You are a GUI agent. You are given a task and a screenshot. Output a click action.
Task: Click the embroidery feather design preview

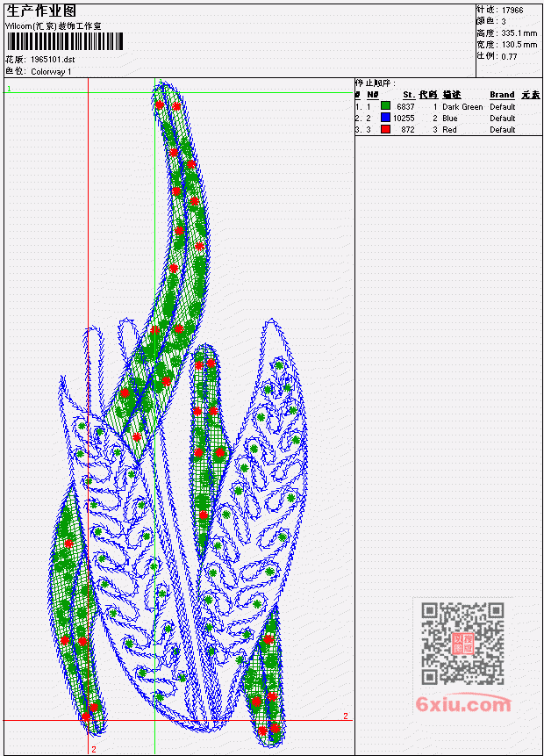[x=178, y=414]
